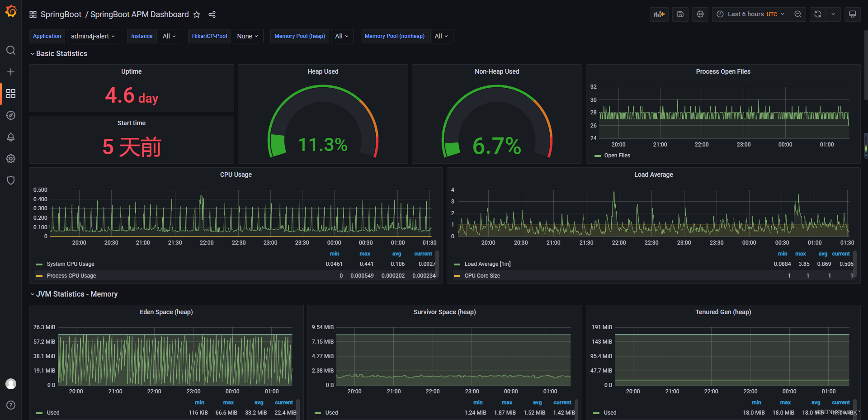
Task: Sort CPU Usage legend by avg
Action: (396, 254)
